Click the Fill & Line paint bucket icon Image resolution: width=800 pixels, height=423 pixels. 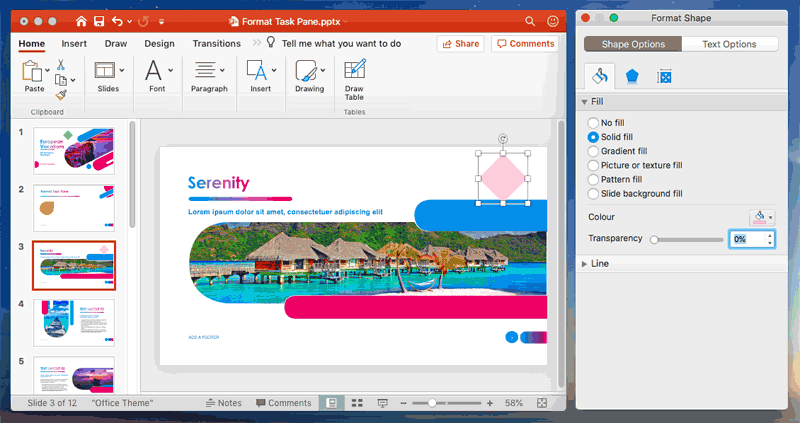[x=600, y=76]
